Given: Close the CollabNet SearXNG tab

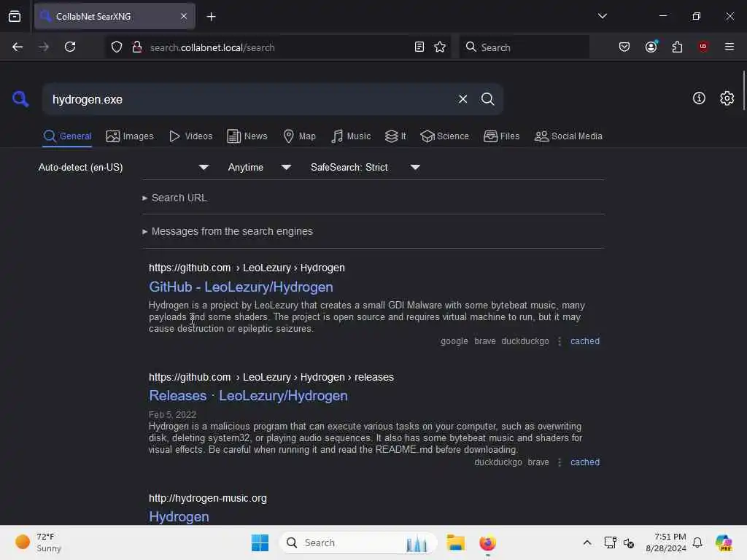Looking at the screenshot, I should pos(184,17).
